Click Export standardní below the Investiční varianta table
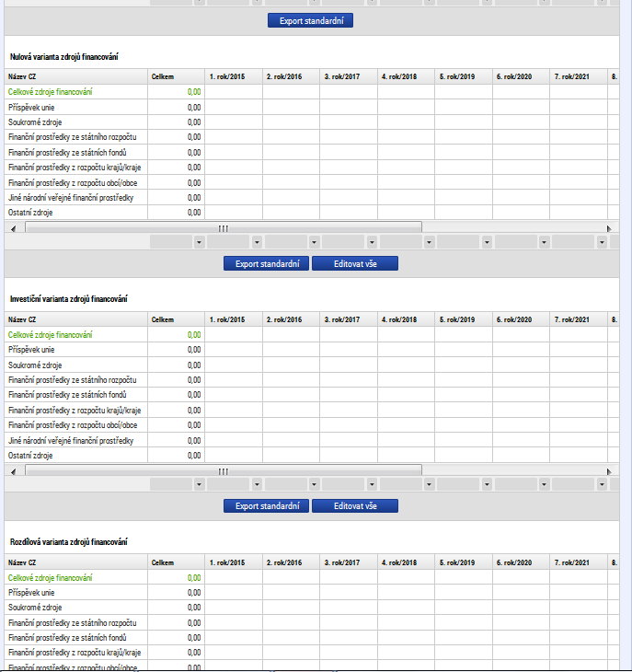This screenshot has width=632, height=672. point(267,505)
